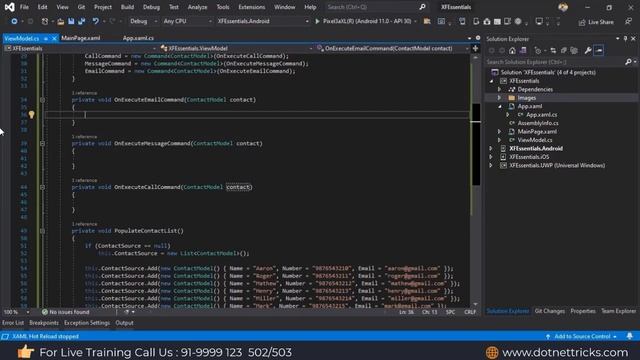Open the Output window tab
This screenshot has width=640, height=360.
(x=124, y=323)
